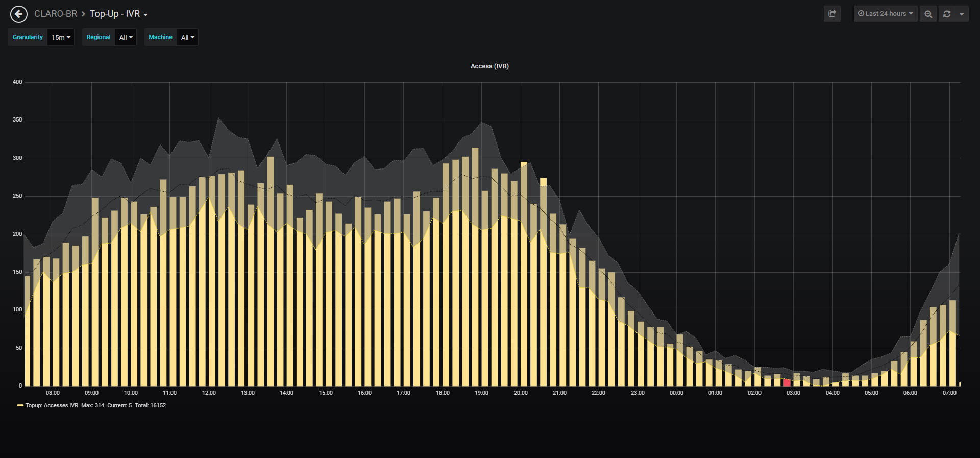This screenshot has width=980, height=458.
Task: Click the Regional variable label
Action: pyautogui.click(x=99, y=37)
